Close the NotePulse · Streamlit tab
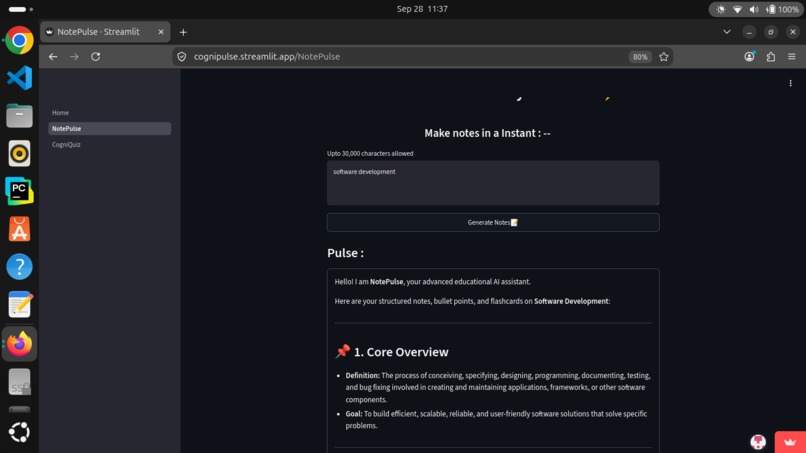The image size is (806, 453). pyautogui.click(x=161, y=32)
